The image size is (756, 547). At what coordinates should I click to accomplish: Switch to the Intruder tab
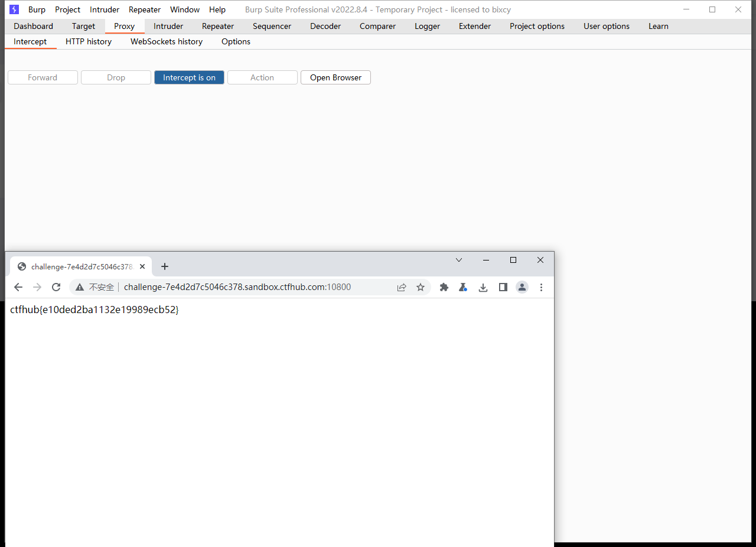click(x=168, y=26)
